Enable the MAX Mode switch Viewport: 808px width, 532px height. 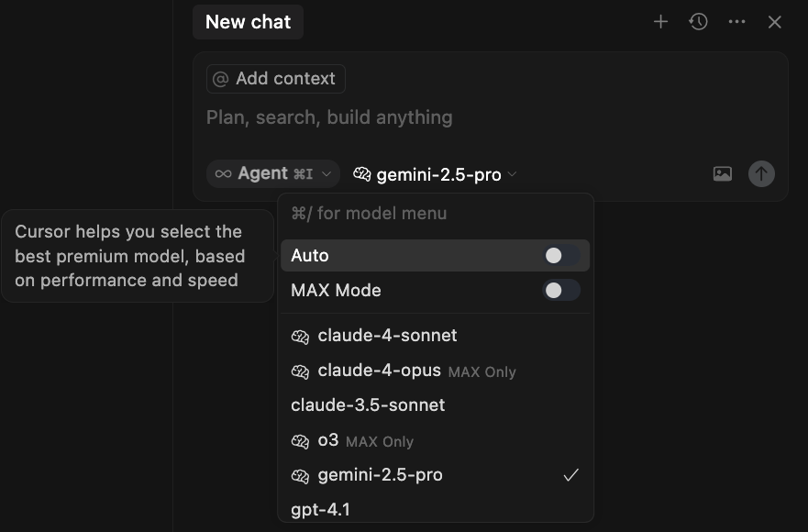561,290
